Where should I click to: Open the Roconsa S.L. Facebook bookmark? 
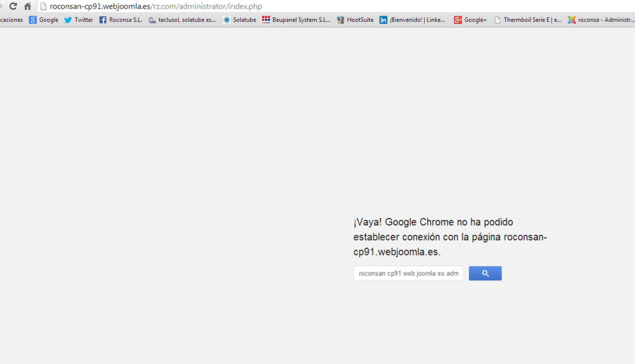point(121,20)
